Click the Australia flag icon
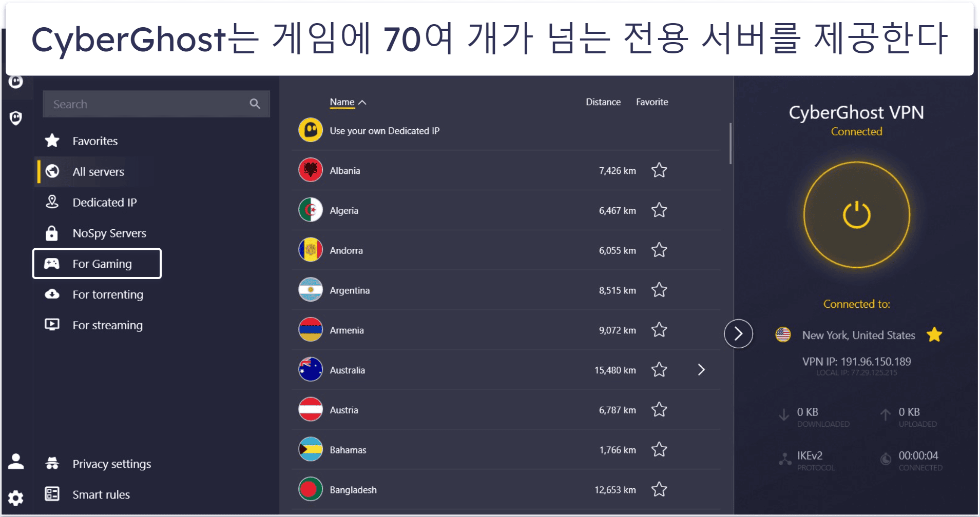Image resolution: width=980 pixels, height=517 pixels. [x=311, y=370]
